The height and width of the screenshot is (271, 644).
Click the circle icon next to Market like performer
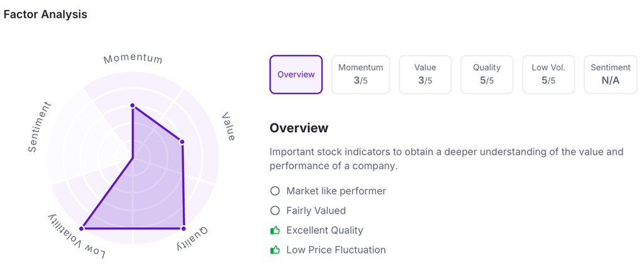[x=275, y=191]
